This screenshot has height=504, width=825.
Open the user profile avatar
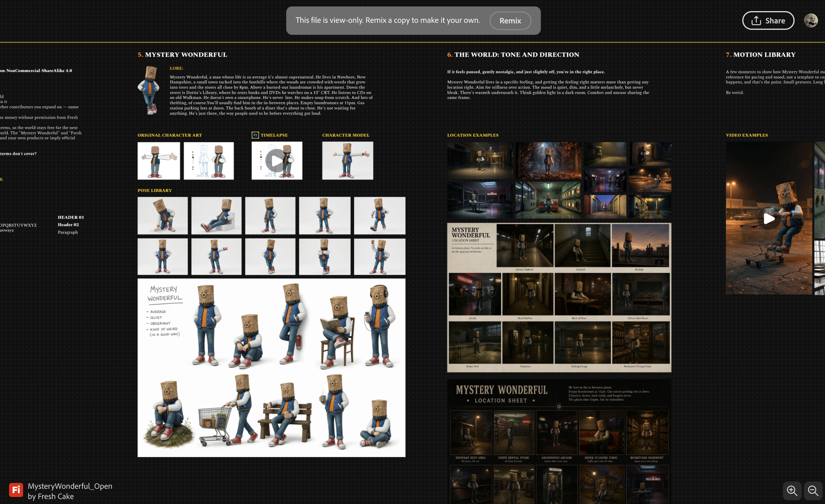point(811,20)
